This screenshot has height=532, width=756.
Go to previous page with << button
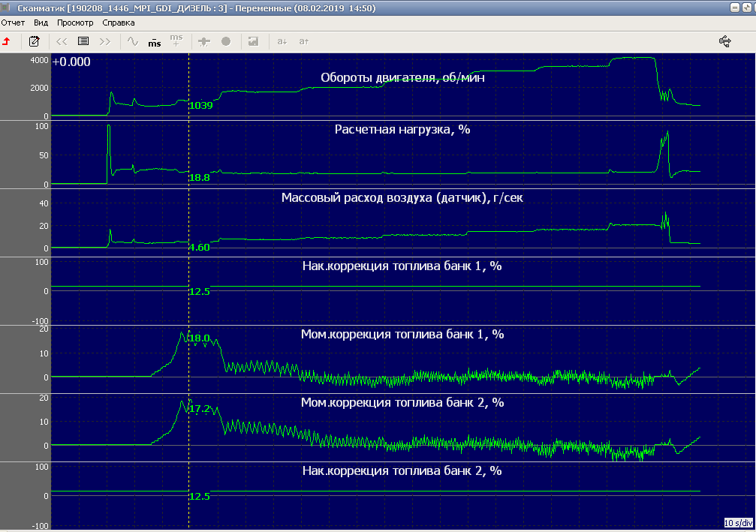point(62,41)
